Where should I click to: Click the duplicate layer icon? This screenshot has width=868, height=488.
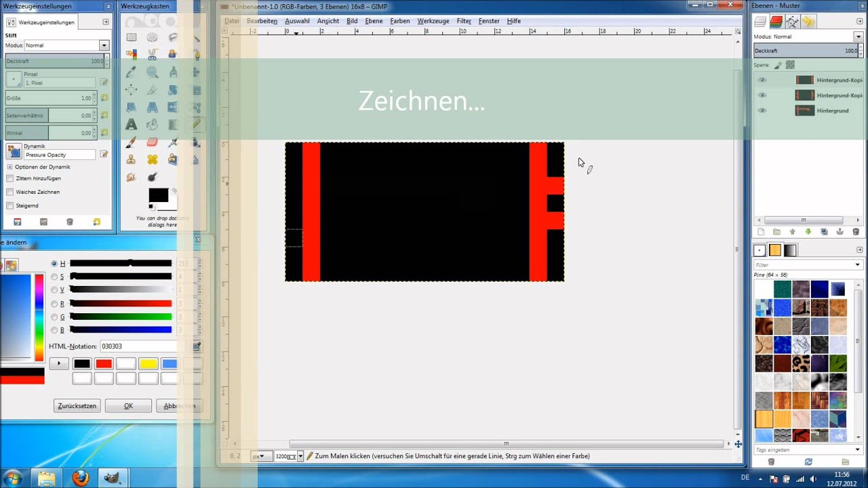pos(824,232)
